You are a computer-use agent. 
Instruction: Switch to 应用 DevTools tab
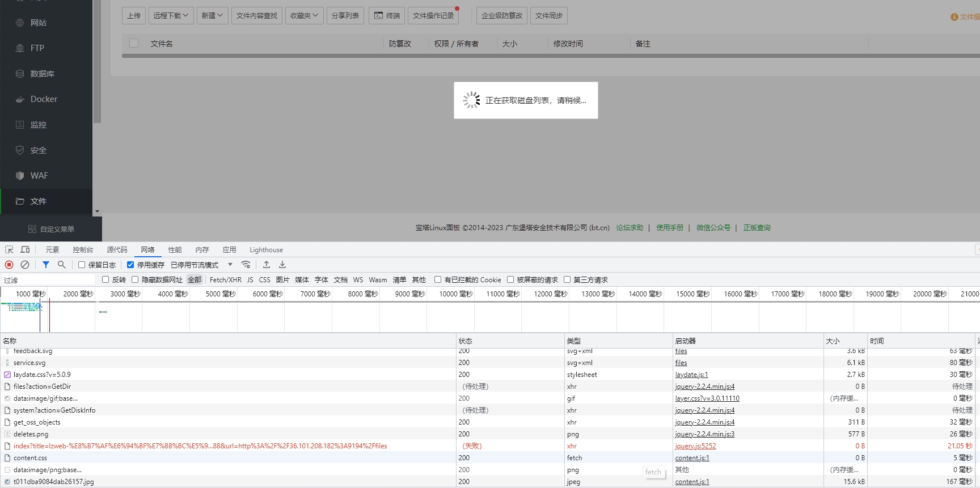(x=229, y=250)
